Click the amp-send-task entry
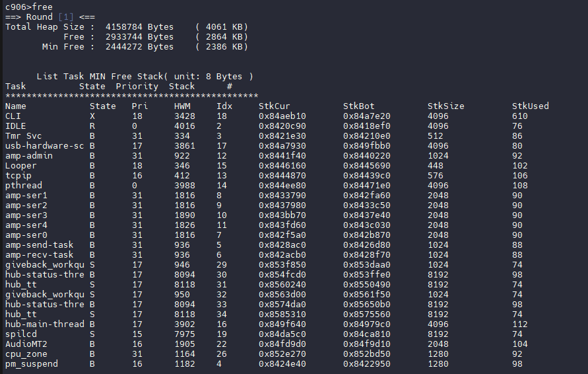 pos(40,245)
